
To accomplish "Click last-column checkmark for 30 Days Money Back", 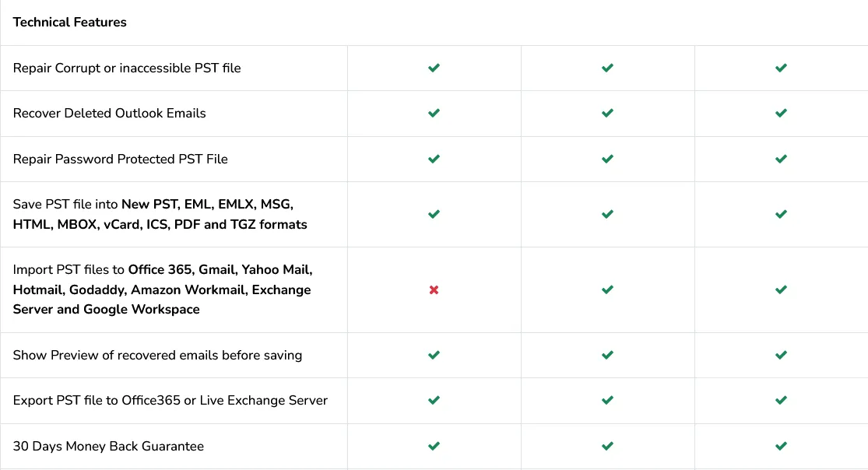I will (781, 446).
